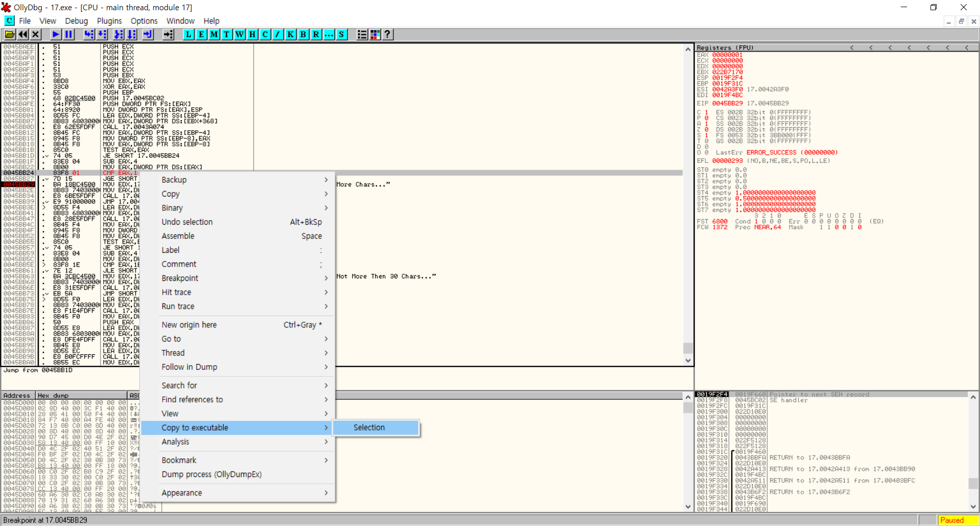This screenshot has height=526, width=980.
Task: Open the Analysis submenu entry
Action: tap(238, 442)
